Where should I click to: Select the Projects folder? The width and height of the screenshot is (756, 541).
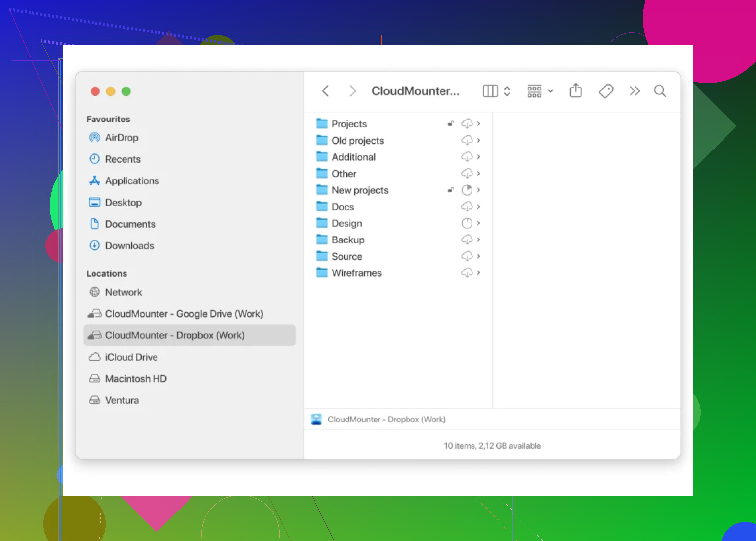398,124
